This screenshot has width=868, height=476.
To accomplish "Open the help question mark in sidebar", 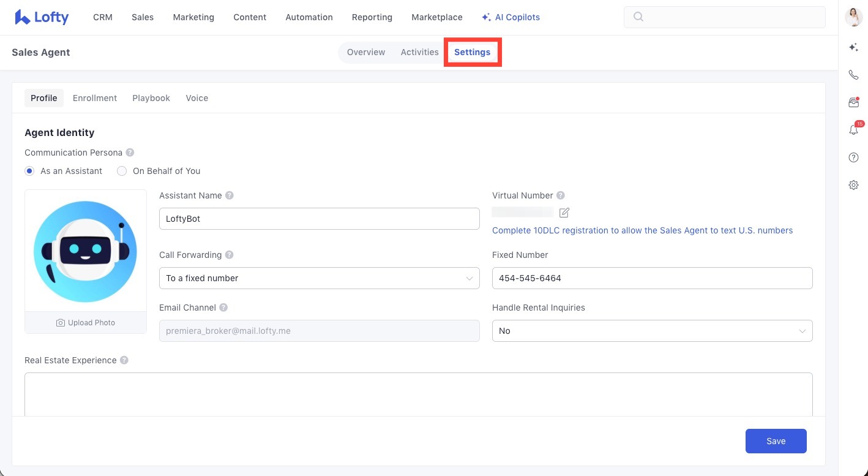I will tap(853, 157).
